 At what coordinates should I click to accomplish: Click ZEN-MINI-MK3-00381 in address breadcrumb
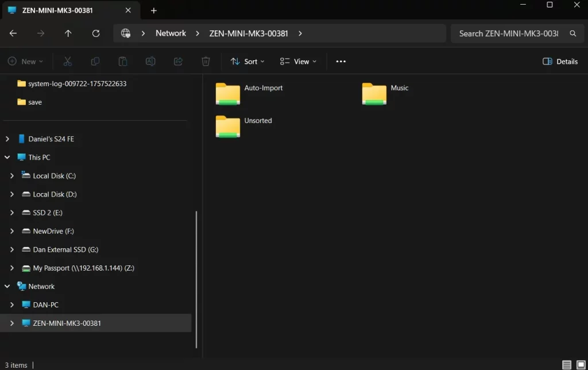(249, 33)
